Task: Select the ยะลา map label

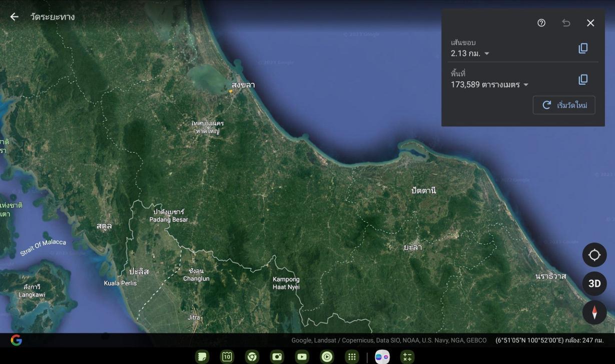Action: click(x=413, y=247)
